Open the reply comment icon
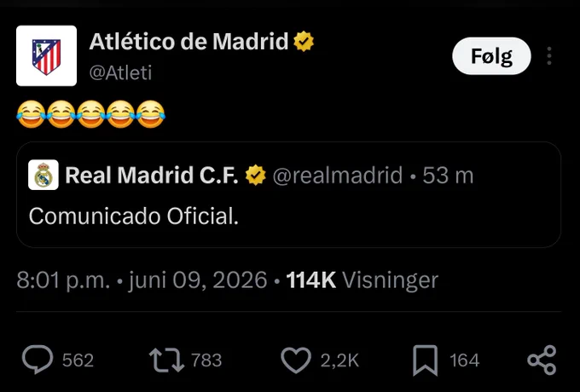 [x=38, y=360]
